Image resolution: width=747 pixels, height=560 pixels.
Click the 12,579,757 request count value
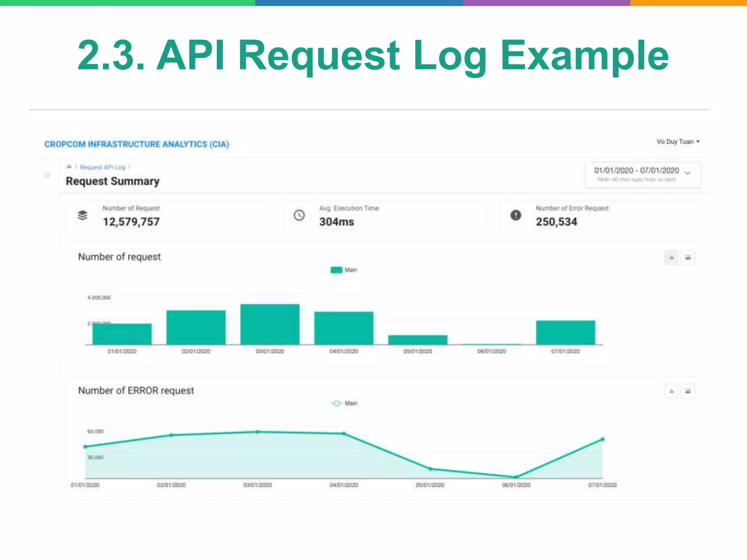[131, 222]
